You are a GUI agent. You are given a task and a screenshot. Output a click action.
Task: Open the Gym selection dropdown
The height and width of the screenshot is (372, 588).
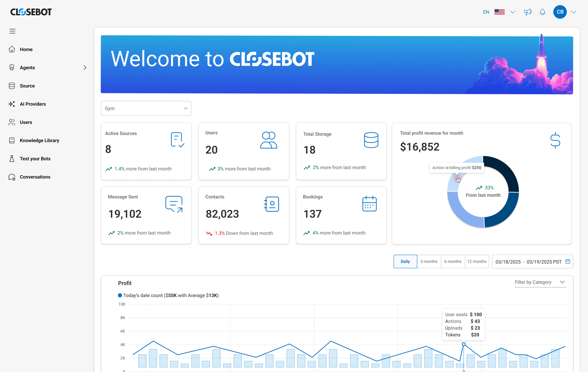point(146,108)
